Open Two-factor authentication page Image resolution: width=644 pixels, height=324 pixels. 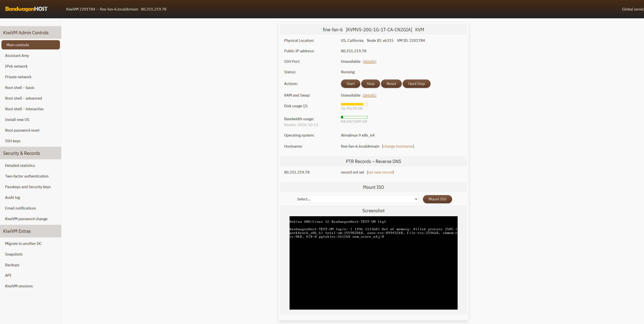coord(27,176)
